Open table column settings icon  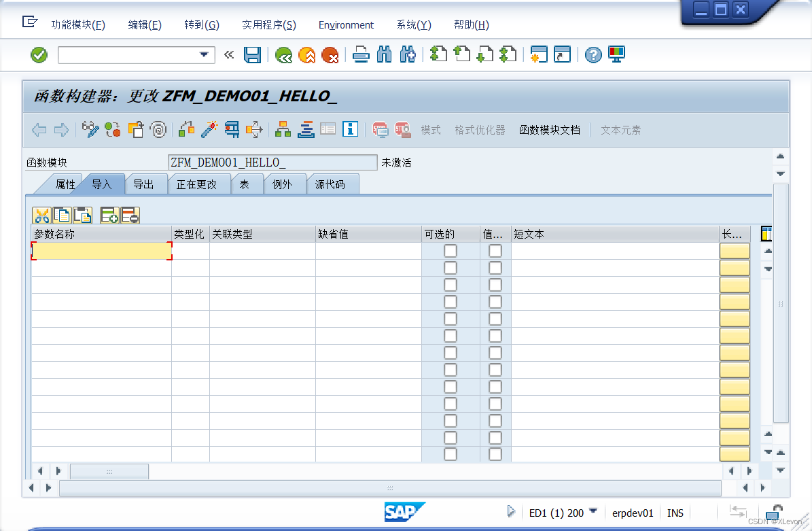766,234
